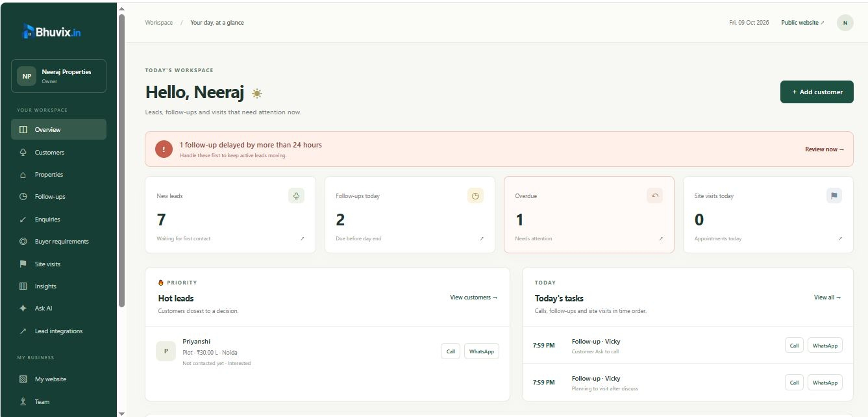Open the Site visits today card arrow
The height and width of the screenshot is (417, 868).
[x=840, y=239]
